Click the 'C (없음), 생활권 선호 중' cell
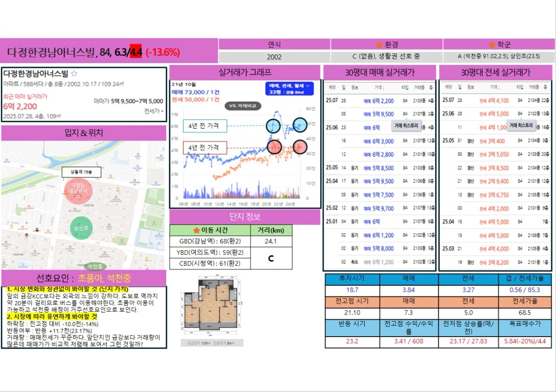 pos(386,57)
